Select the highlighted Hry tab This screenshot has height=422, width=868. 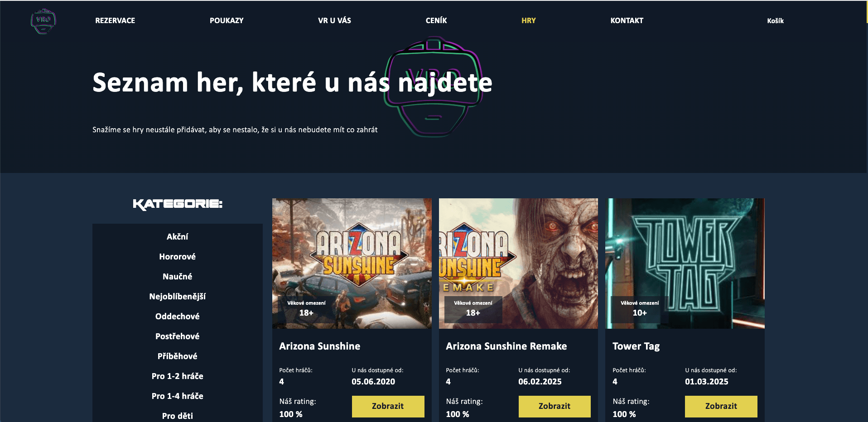[x=528, y=20]
